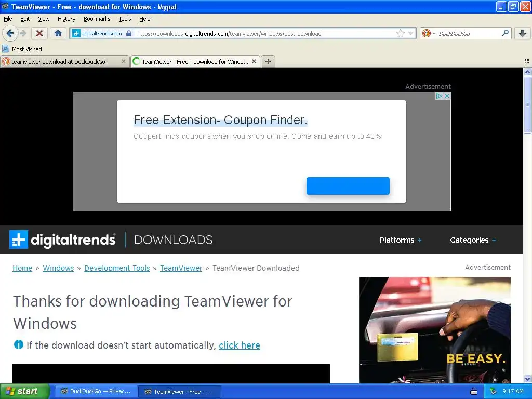Open the Downloads arrow toolbar button
Screen dimensions: 532x399
click(x=523, y=33)
